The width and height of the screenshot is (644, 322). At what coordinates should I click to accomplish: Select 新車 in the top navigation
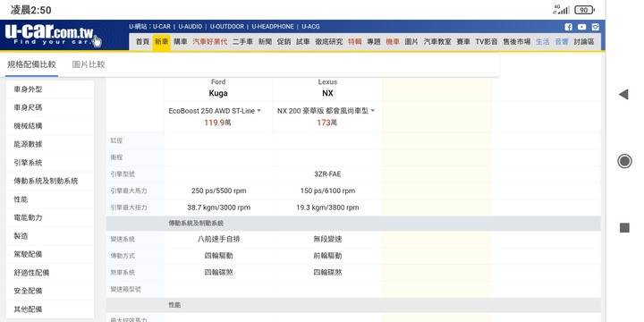point(161,42)
